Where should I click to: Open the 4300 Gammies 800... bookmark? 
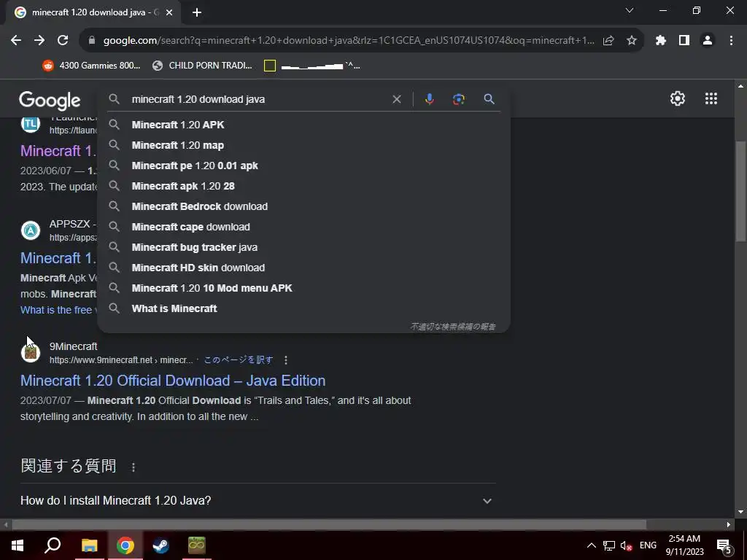tap(91, 66)
